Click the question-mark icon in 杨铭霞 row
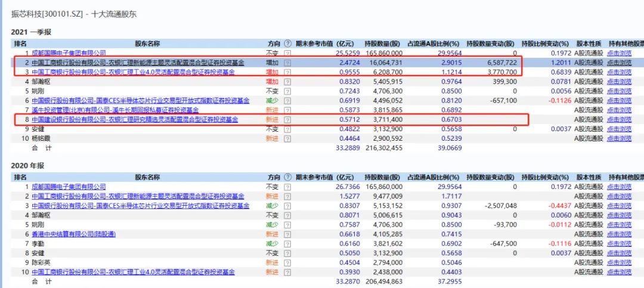The image size is (644, 288). [287, 139]
